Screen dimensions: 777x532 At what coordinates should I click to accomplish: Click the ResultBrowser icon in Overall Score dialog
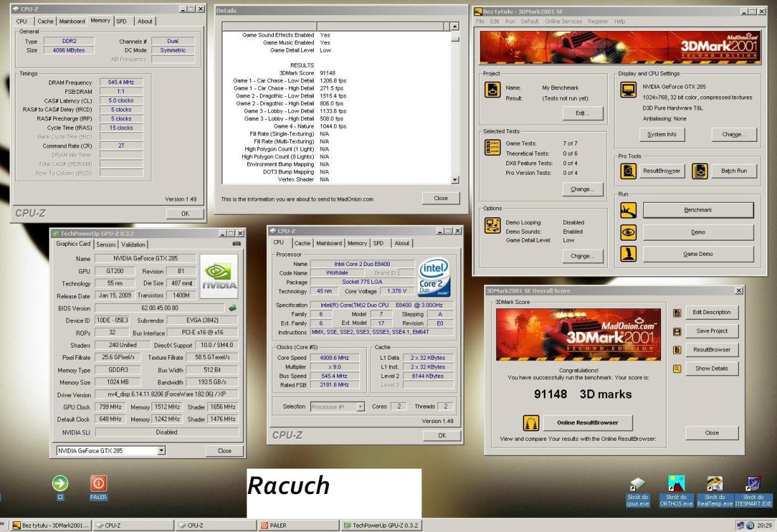pos(677,350)
